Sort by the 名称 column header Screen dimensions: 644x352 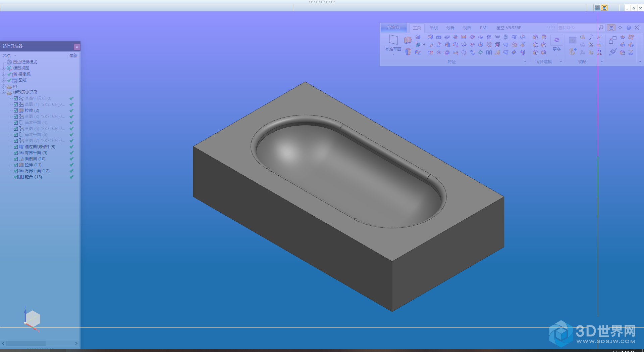6,55
